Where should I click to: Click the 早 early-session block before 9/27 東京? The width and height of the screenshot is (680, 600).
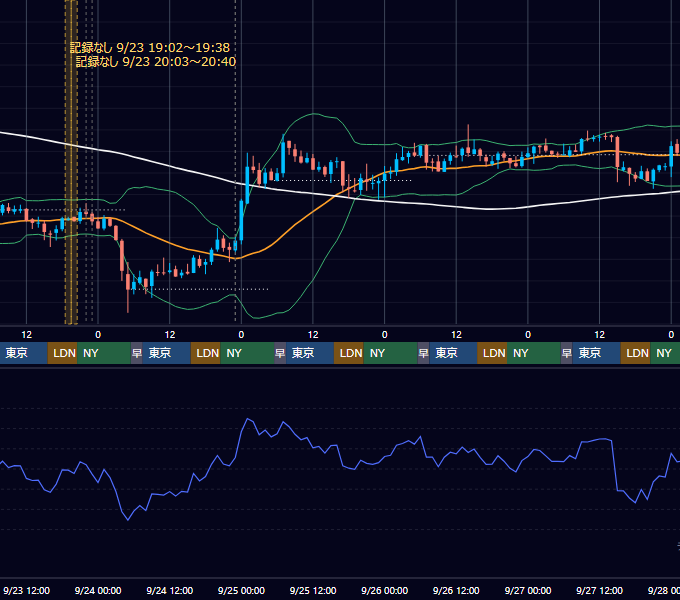pos(566,353)
